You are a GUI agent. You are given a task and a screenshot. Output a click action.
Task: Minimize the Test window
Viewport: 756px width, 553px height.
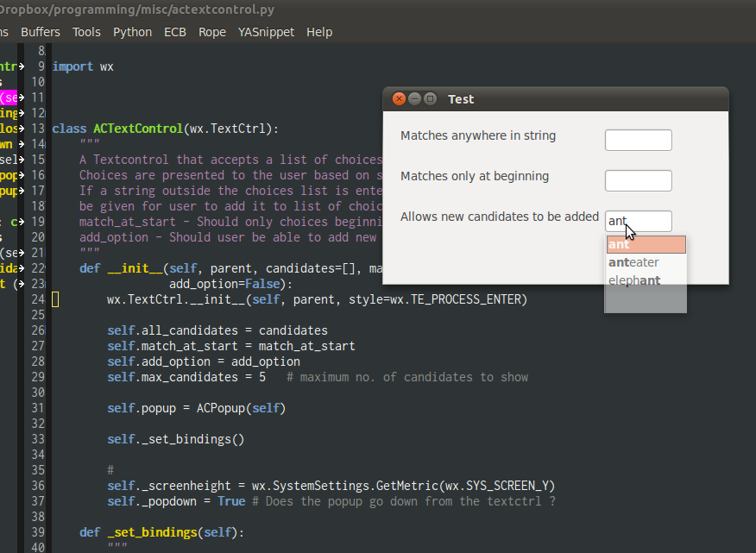[414, 99]
